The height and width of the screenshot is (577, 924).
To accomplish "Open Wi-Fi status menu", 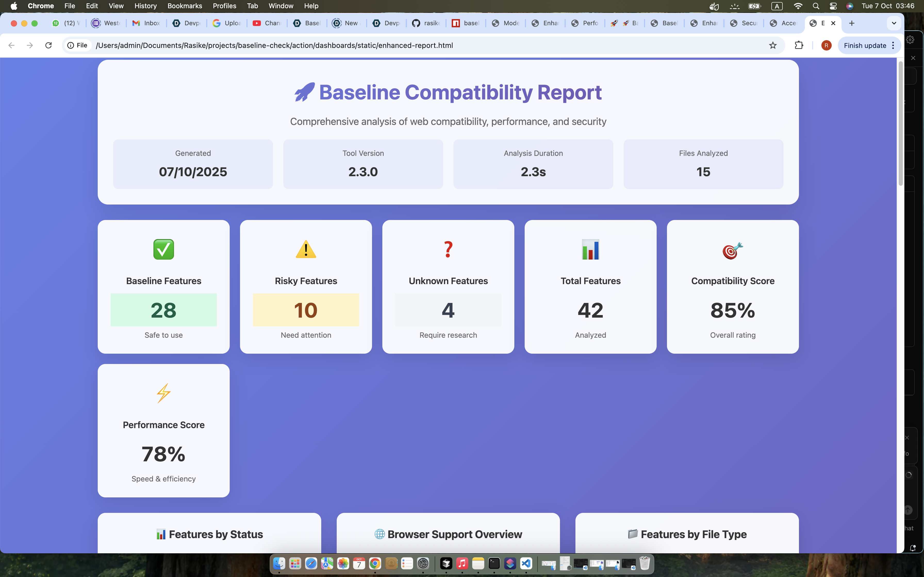I will [798, 6].
